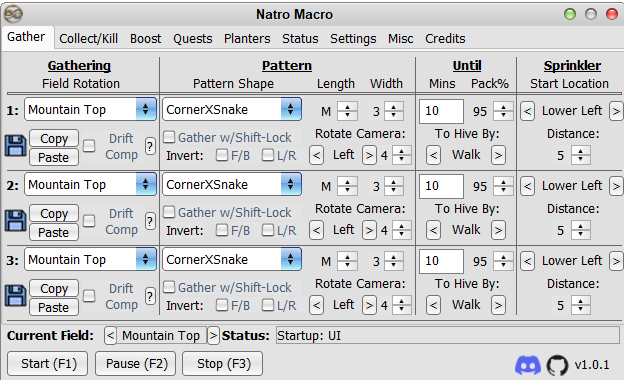The width and height of the screenshot is (624, 380).
Task: Open the GitHub icon link
Action: point(557,365)
